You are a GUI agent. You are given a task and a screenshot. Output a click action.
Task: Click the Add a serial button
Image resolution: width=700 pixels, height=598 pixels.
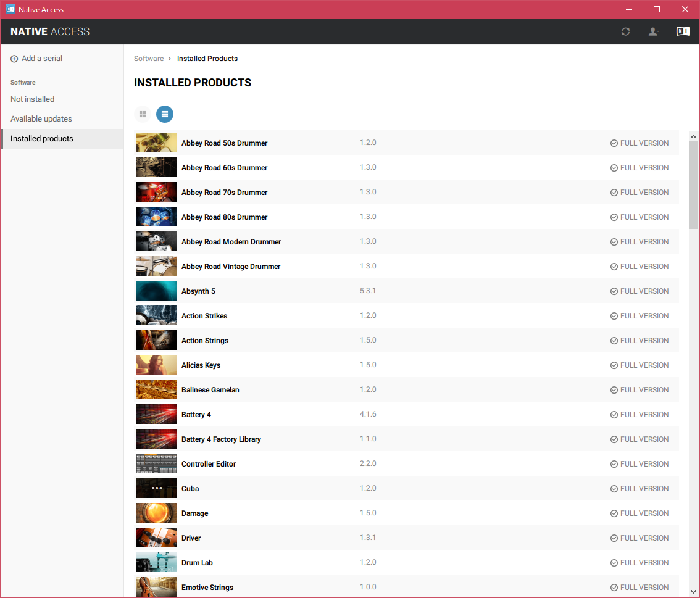36,59
